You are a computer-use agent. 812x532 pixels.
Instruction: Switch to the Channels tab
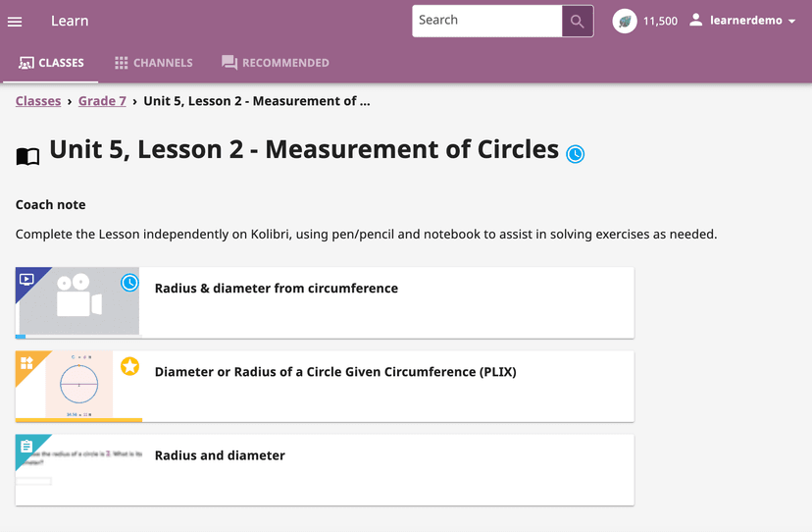point(153,63)
